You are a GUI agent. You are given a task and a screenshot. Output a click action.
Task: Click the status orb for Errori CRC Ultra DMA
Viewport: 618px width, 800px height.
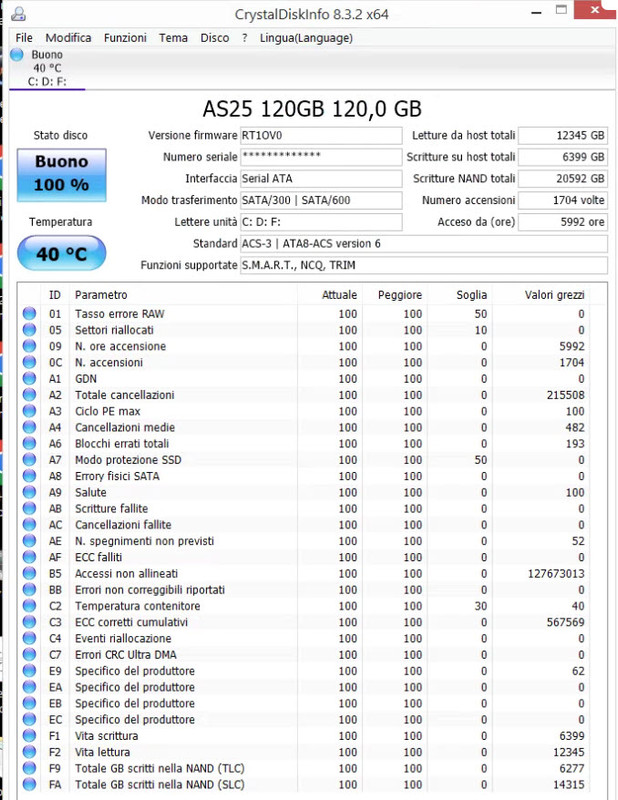click(x=29, y=654)
